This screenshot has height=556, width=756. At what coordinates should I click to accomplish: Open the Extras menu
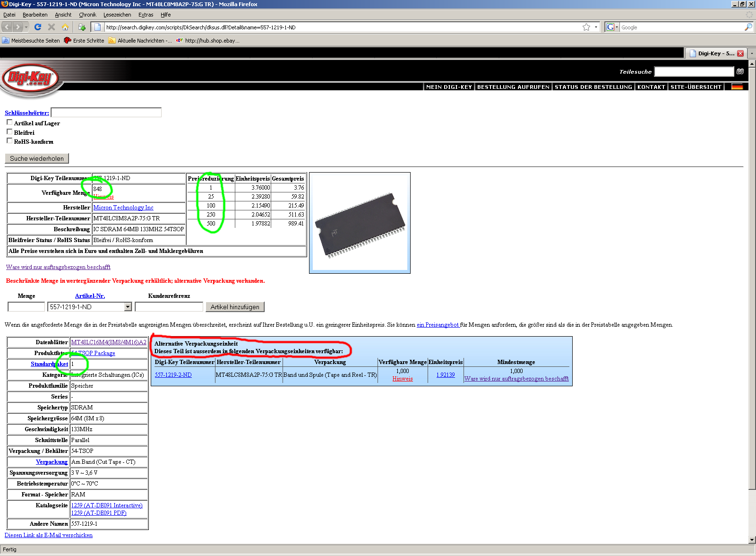[x=146, y=15]
